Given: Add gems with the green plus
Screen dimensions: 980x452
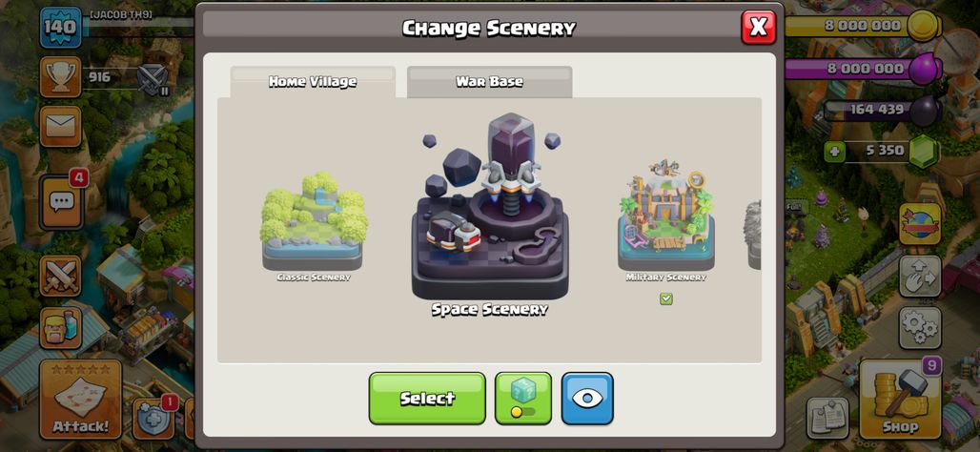Looking at the screenshot, I should (x=834, y=151).
